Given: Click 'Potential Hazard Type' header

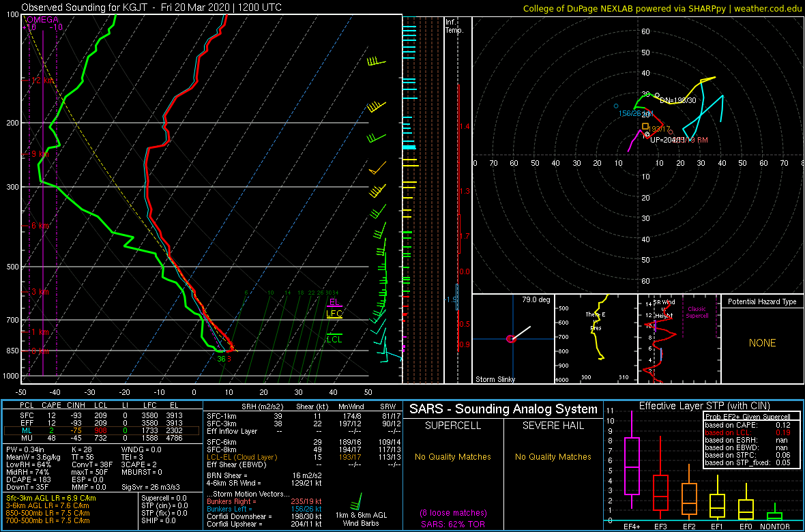Looking at the screenshot, I should (x=762, y=302).
